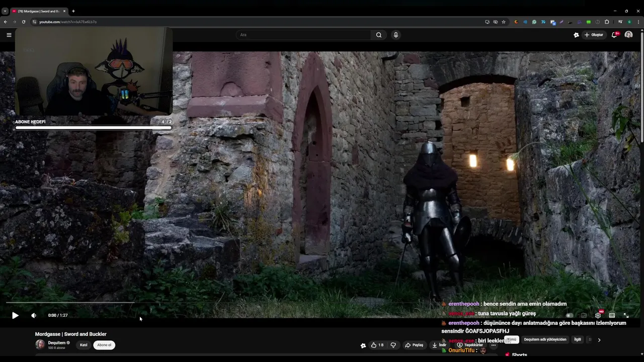Like the video thumbs-up button
The width and height of the screenshot is (644, 362).
[377, 345]
